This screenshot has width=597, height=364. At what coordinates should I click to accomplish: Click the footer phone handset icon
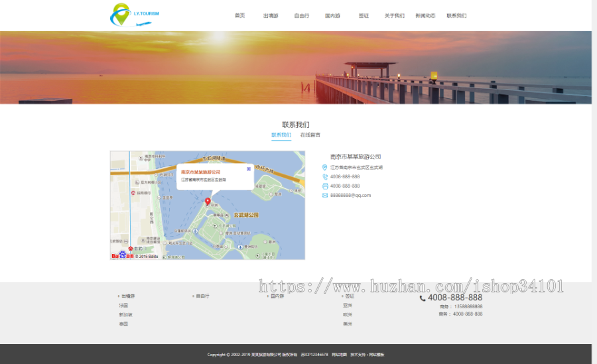[x=423, y=298]
